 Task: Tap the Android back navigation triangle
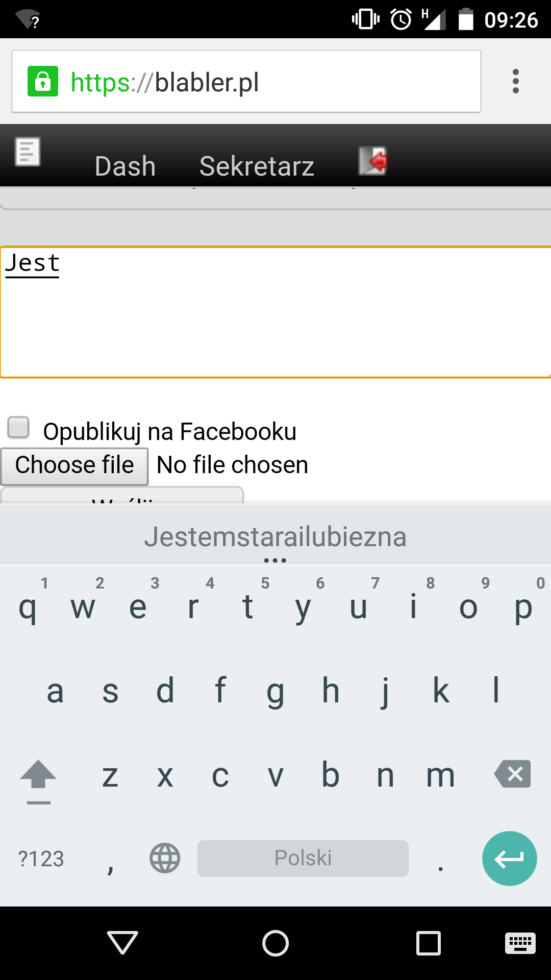[x=122, y=942]
